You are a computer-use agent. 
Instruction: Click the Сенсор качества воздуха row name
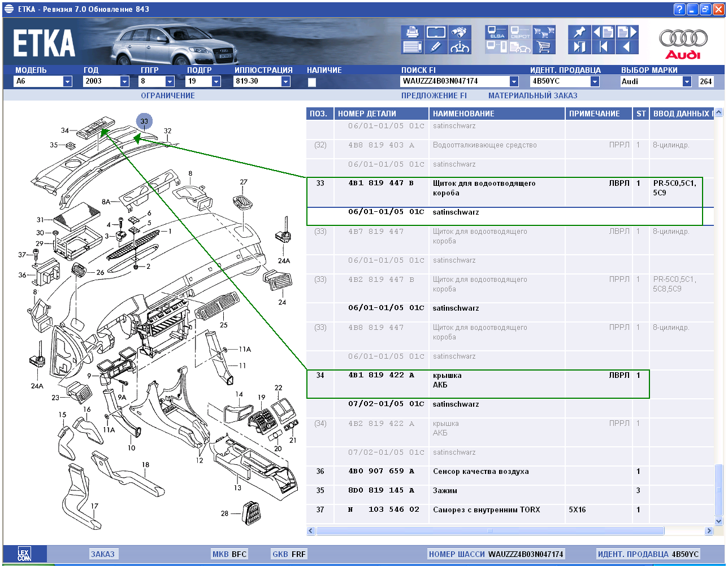pos(481,471)
